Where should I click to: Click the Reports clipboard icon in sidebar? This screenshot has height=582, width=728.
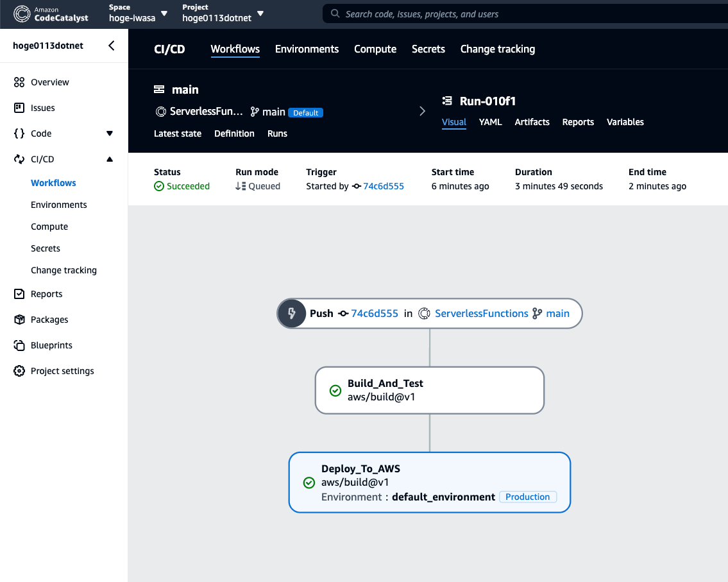pyautogui.click(x=19, y=294)
